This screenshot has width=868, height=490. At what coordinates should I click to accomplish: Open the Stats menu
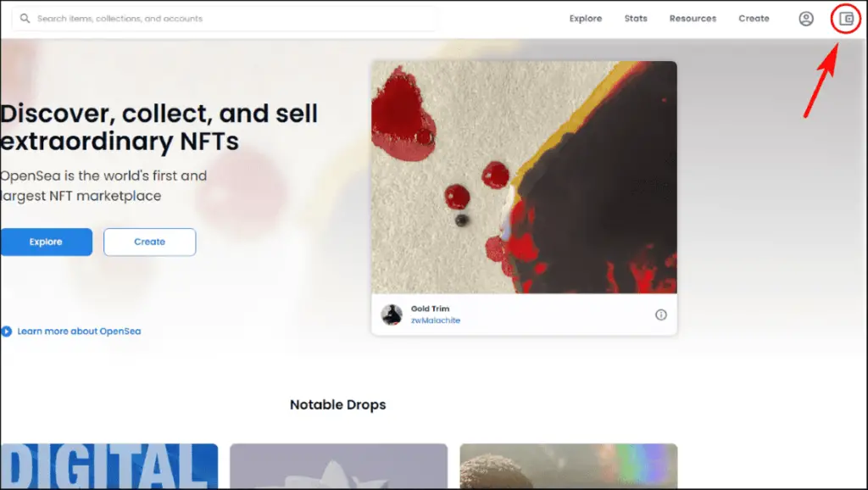click(x=636, y=19)
